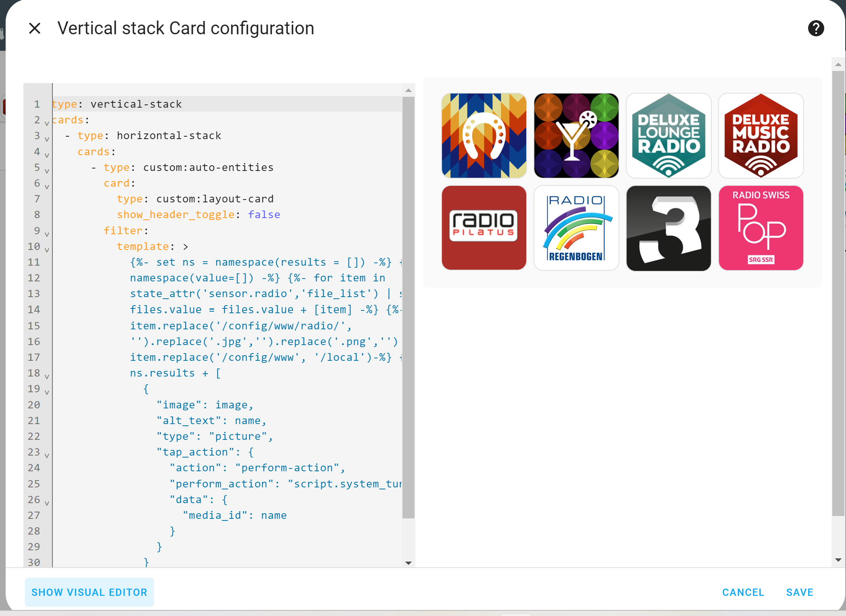Click the dialog's vertical scrollbar track
The height and width of the screenshot is (616, 846).
coord(838,536)
